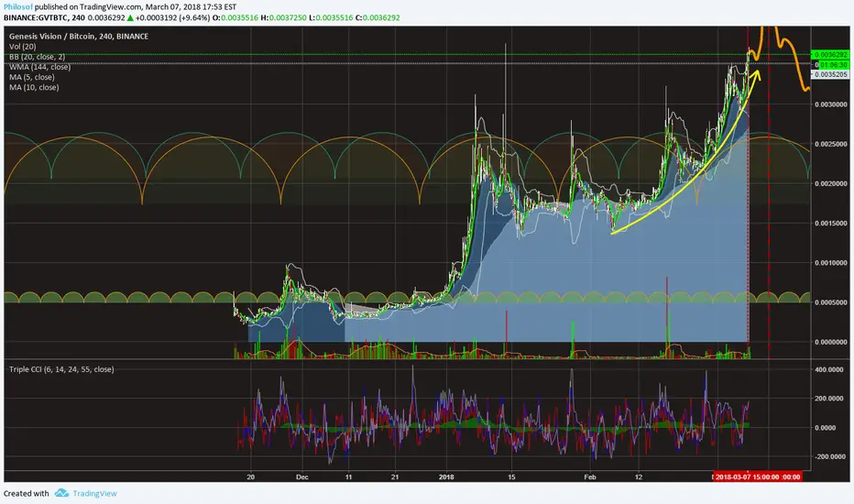Click the 0.0005000 price axis label
Screen dimensions: 854x504
[831, 302]
